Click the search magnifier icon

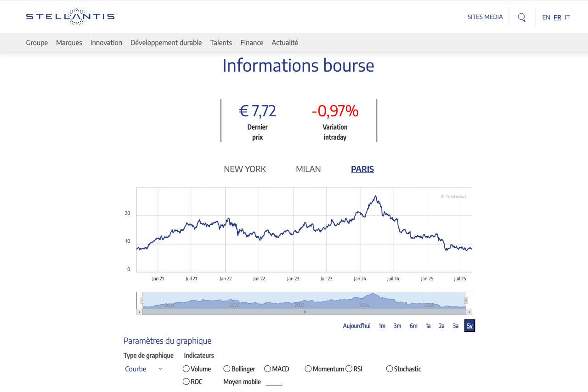coord(522,17)
